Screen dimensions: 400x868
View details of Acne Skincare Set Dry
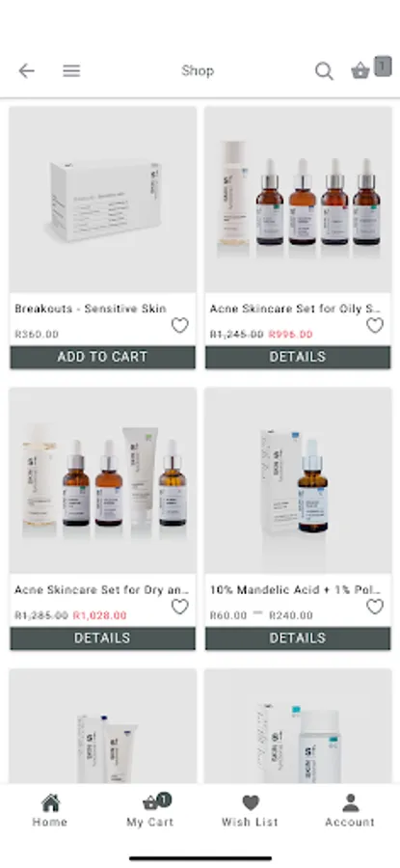[x=102, y=638]
